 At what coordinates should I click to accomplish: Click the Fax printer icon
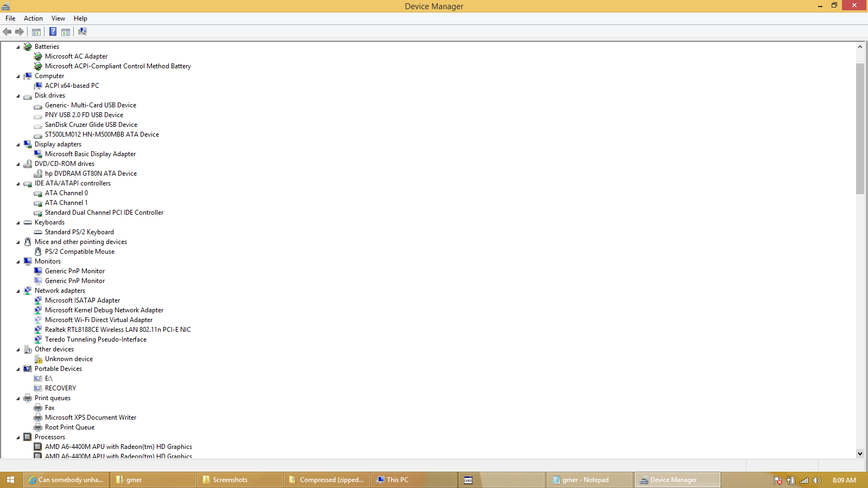38,408
